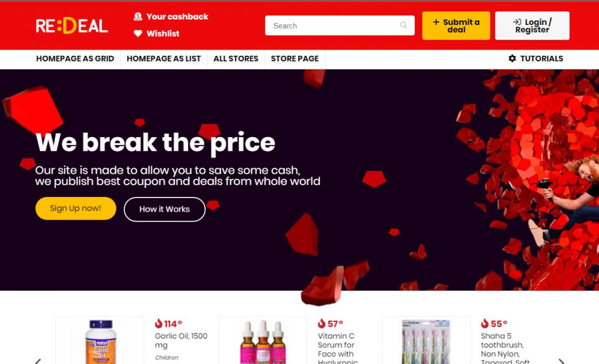The width and height of the screenshot is (599, 364).
Task: Click the cashback coin icon
Action: click(x=138, y=16)
